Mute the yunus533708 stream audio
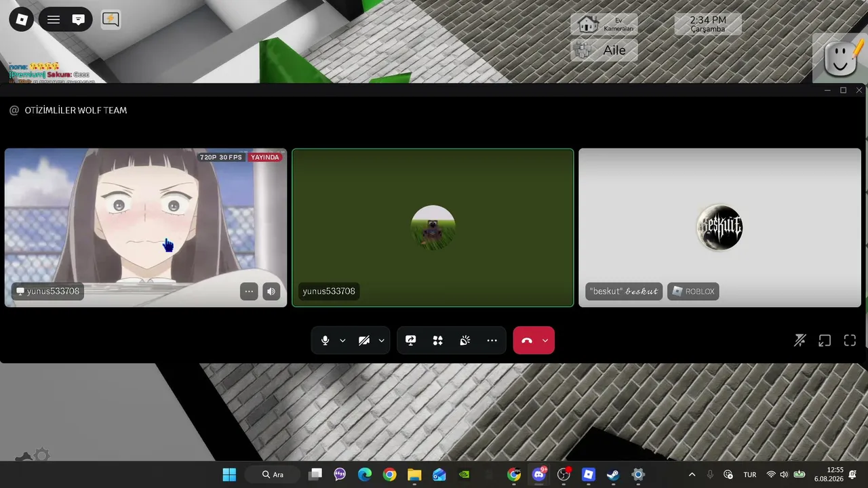This screenshot has height=488, width=868. click(271, 291)
